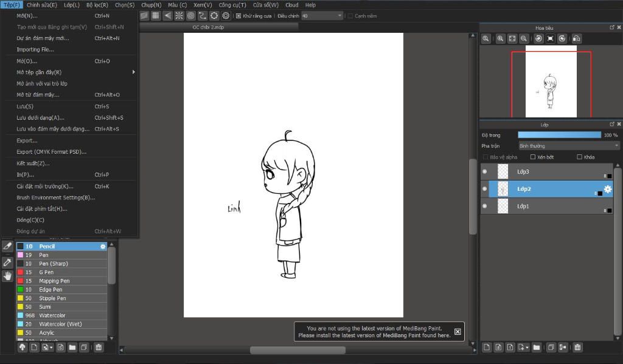
Task: Select the radial snap icon
Action: (x=179, y=15)
